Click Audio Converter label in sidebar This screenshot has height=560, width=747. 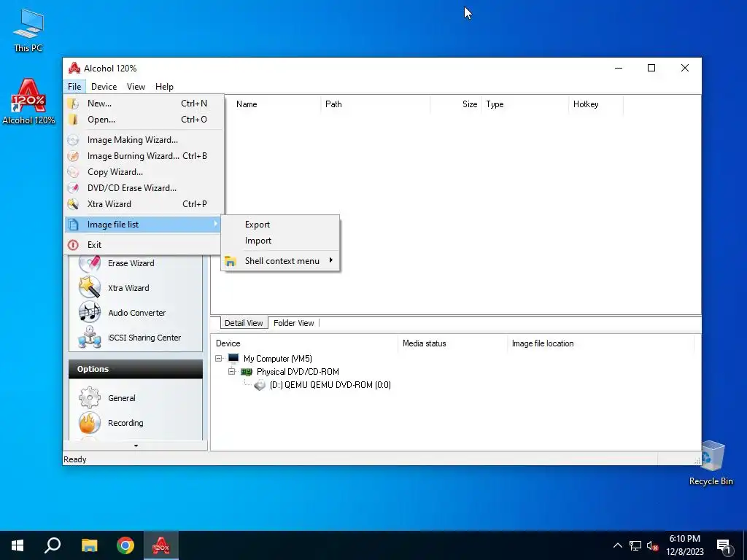point(136,313)
